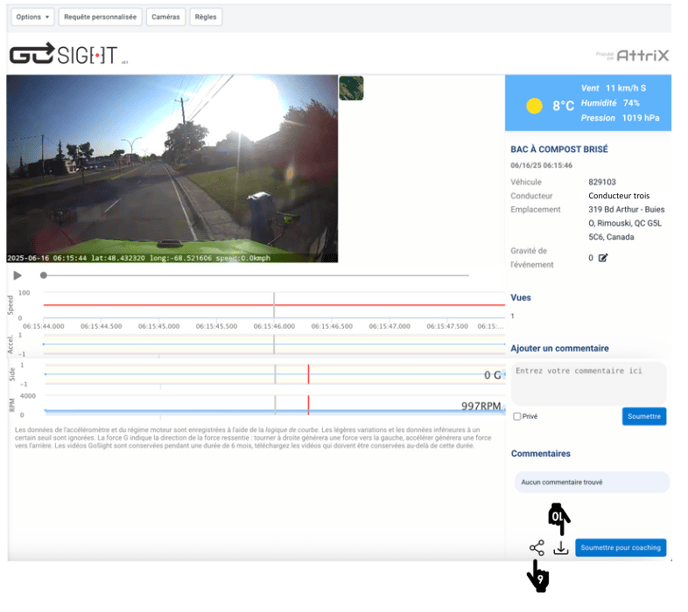Click the Pression 1019 hPa reading

tap(620, 118)
